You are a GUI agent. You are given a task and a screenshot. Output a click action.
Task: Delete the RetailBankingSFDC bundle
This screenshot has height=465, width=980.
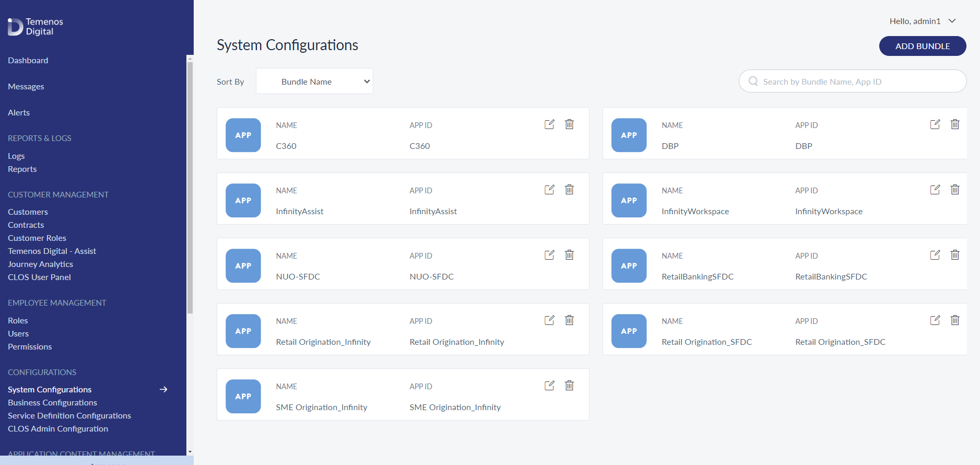(955, 255)
